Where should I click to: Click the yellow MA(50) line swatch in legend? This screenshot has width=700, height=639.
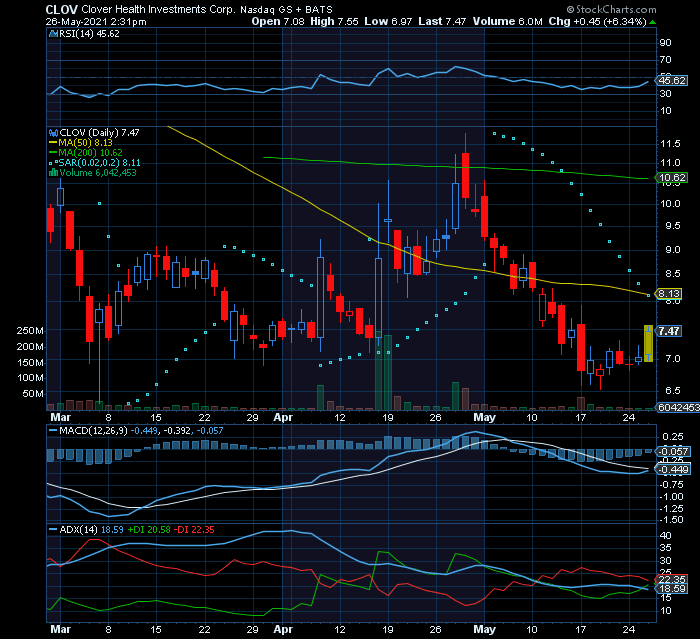[x=54, y=143]
